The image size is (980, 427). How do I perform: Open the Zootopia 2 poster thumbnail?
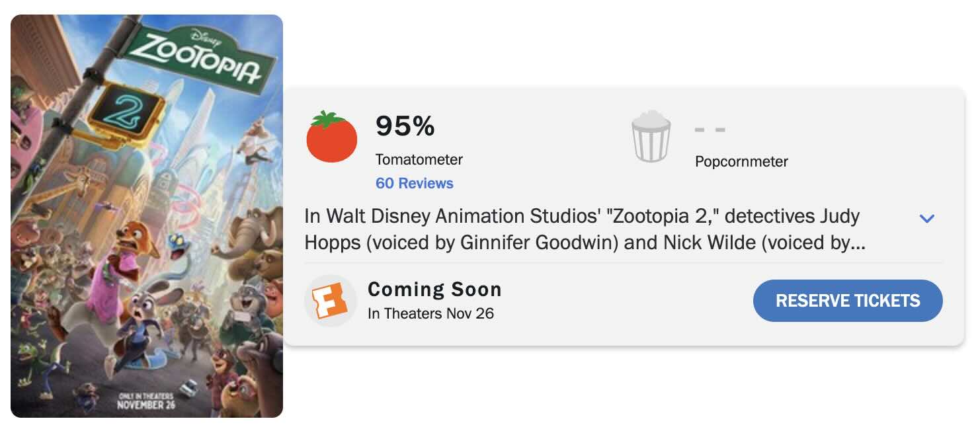(147, 215)
